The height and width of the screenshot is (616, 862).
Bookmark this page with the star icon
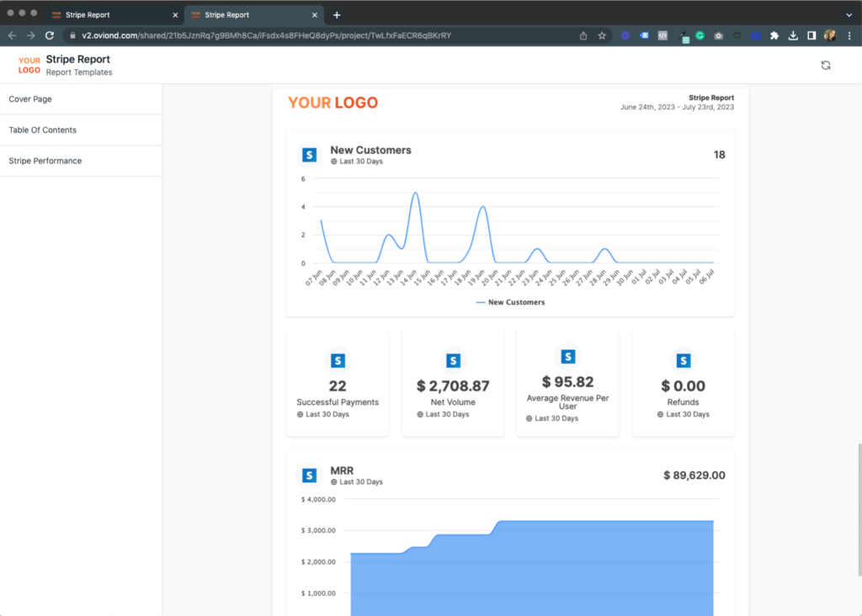pos(602,35)
